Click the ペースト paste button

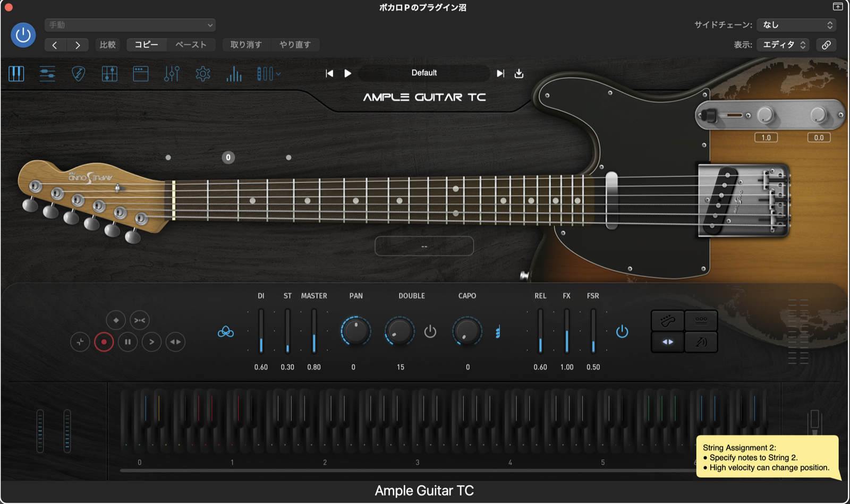(x=191, y=45)
